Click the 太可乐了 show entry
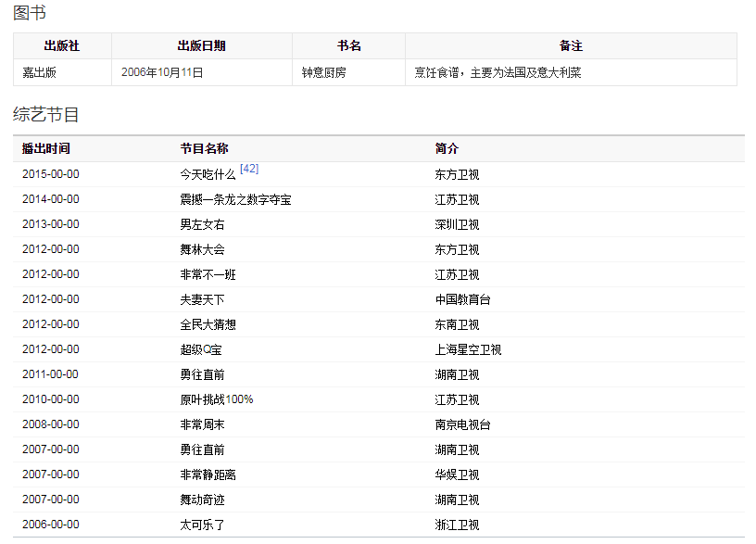This screenshot has width=756, height=544. (202, 525)
